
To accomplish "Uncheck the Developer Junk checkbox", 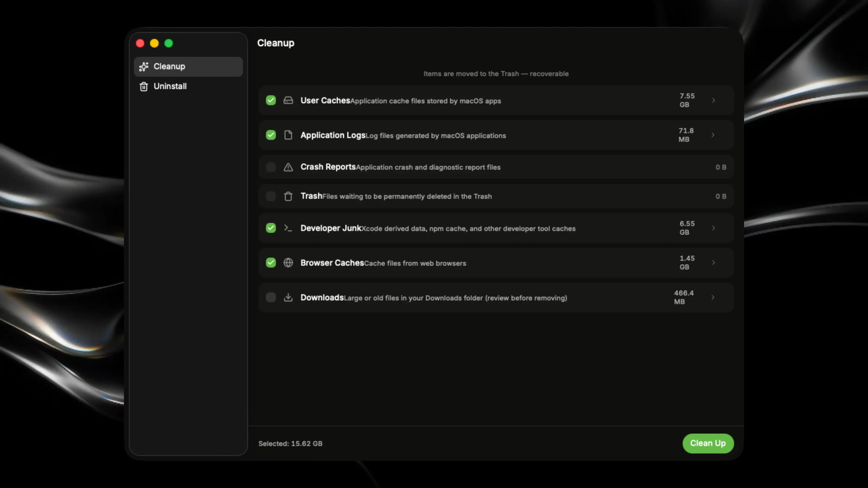I will (271, 228).
